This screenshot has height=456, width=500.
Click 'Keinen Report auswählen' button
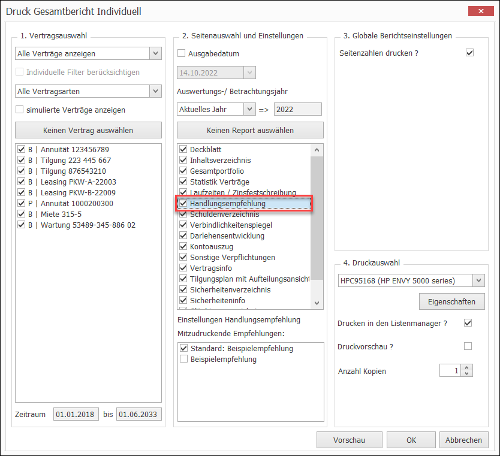[x=250, y=130]
